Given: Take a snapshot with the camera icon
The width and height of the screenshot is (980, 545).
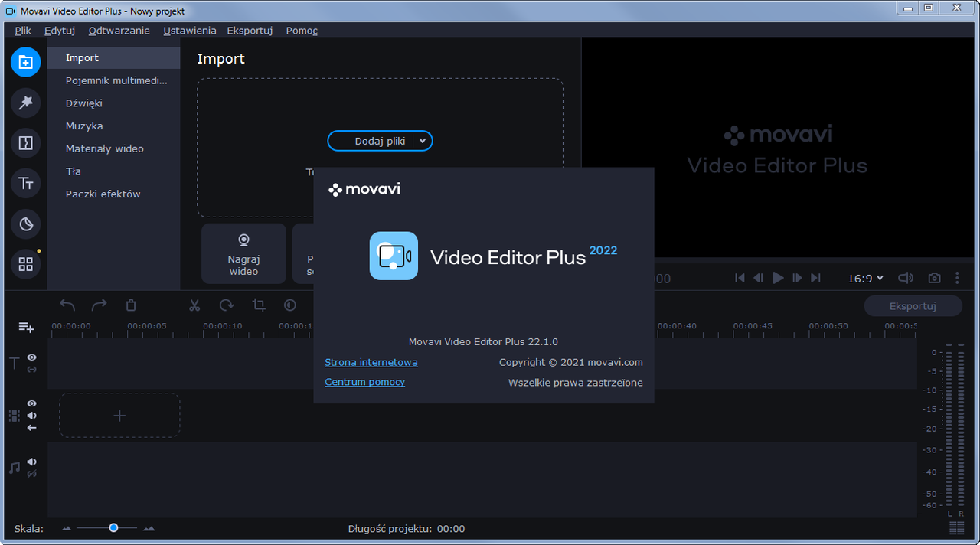Looking at the screenshot, I should point(935,278).
